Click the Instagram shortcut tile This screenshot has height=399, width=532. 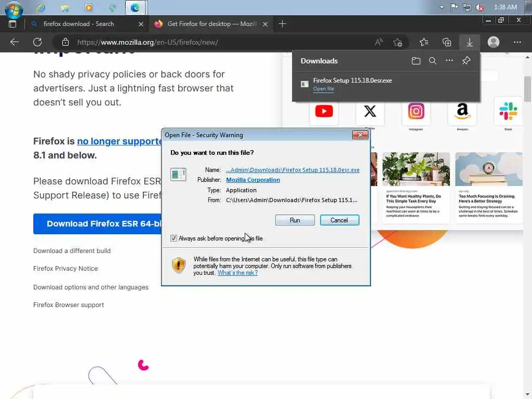coord(416,111)
